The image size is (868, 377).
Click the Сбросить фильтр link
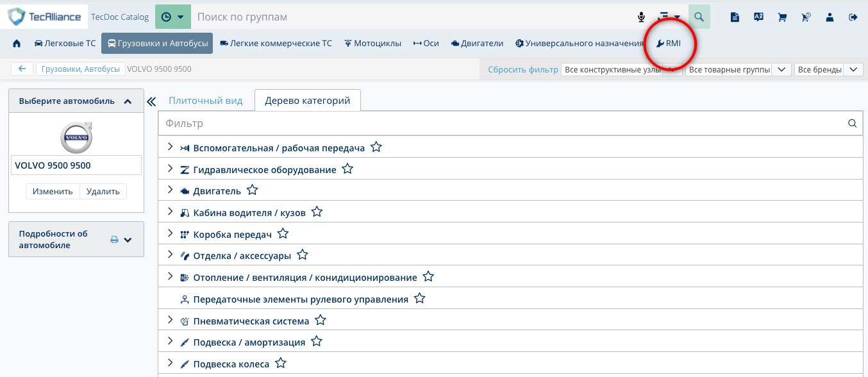pos(522,69)
